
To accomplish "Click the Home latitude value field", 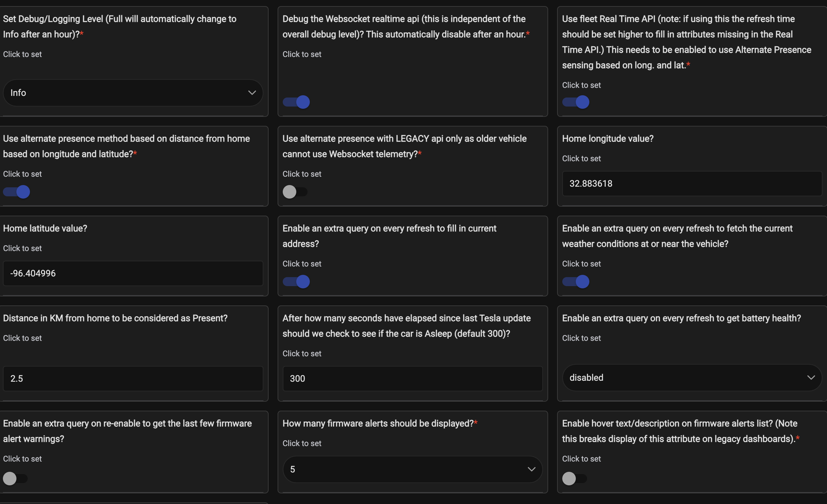I will point(133,273).
